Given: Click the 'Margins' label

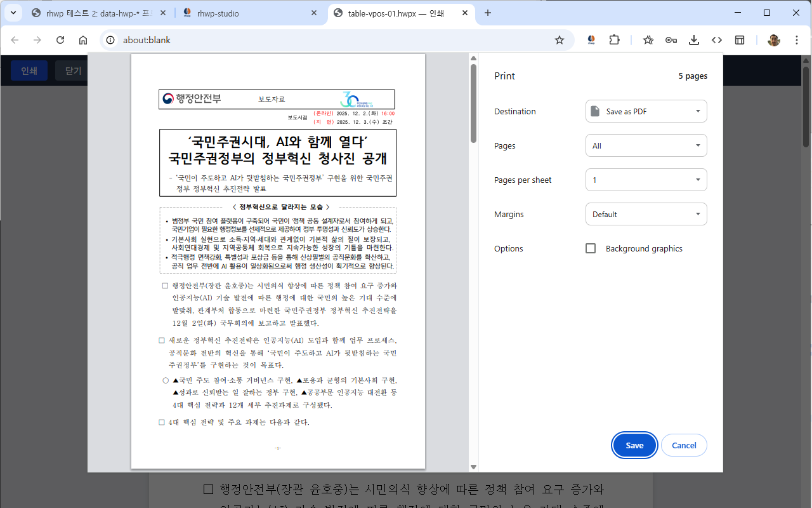Looking at the screenshot, I should [x=509, y=214].
